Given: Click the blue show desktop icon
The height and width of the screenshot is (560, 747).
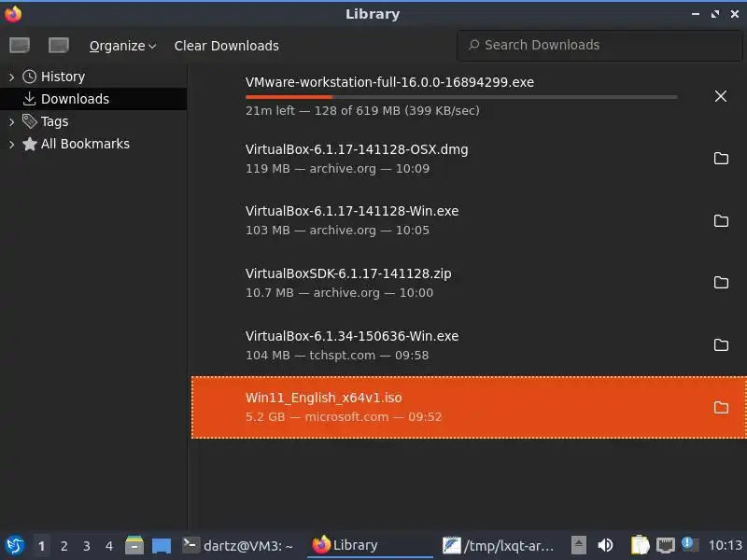Looking at the screenshot, I should pyautogui.click(x=162, y=546).
